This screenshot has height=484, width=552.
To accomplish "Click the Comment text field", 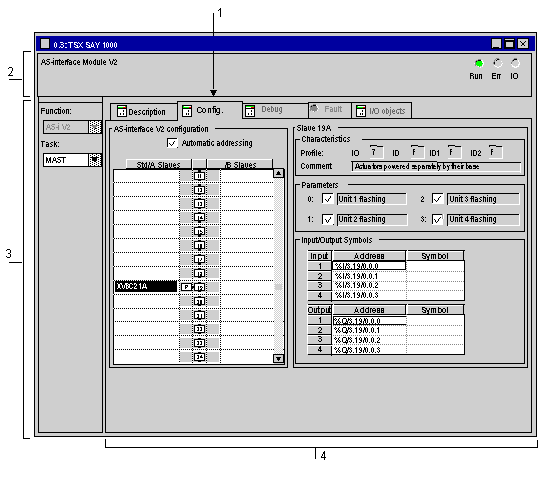I will tap(436, 166).
